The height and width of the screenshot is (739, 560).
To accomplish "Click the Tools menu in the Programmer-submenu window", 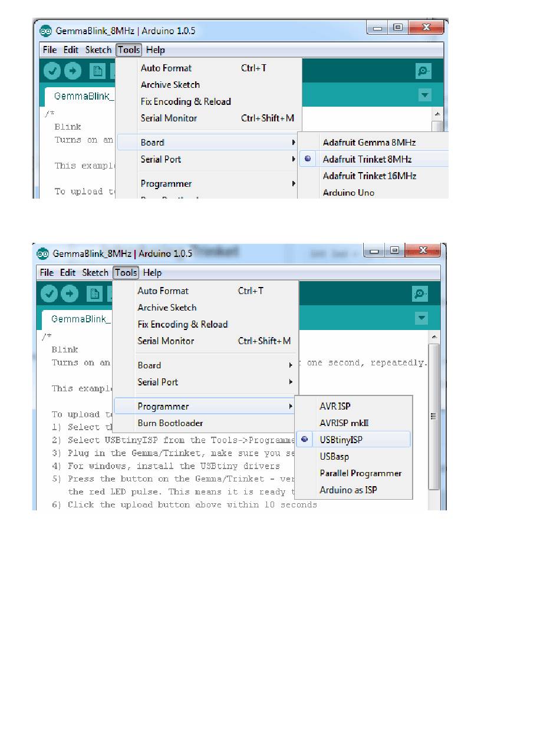I will (x=126, y=273).
